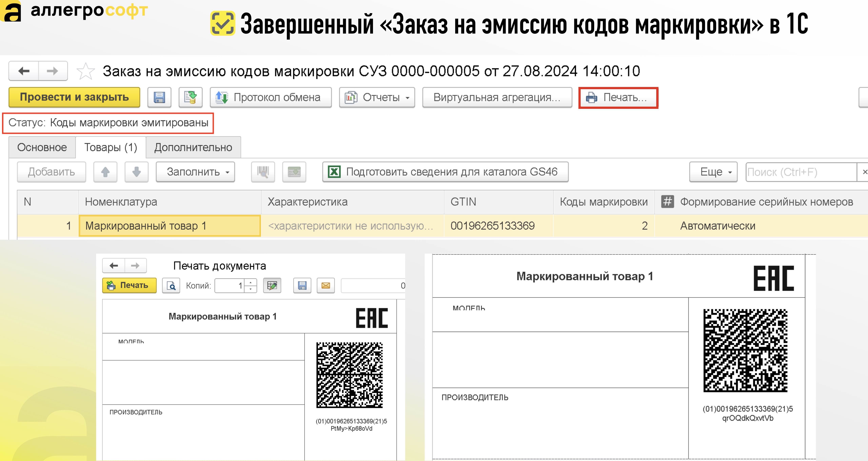Image resolution: width=868 pixels, height=461 pixels.
Task: Click the Автоматически cell
Action: tap(761, 226)
